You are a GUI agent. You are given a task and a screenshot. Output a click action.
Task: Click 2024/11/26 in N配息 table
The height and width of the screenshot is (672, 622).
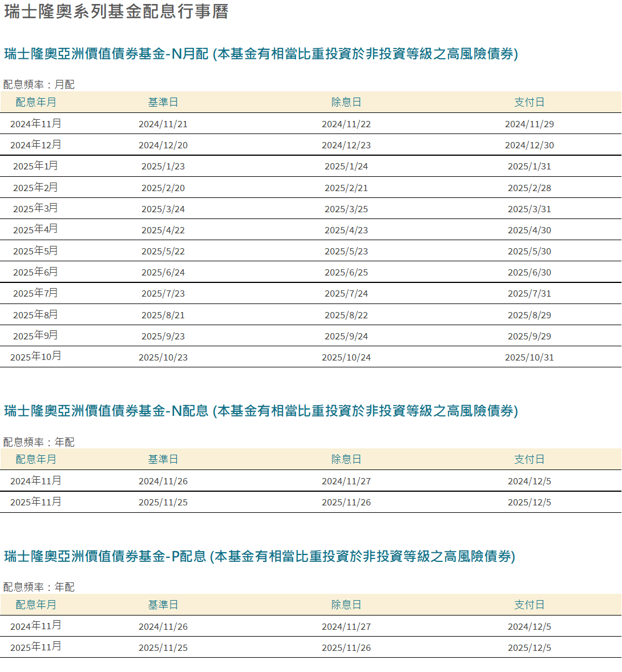pos(163,481)
